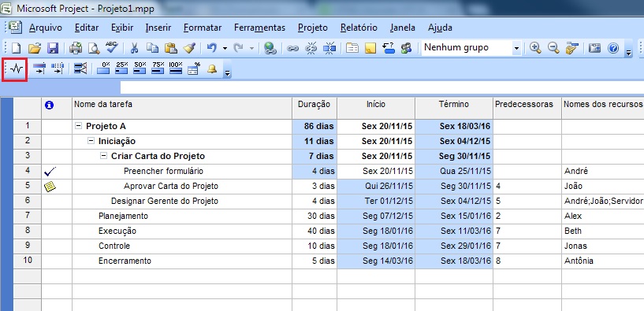Save the project with floppy icon
The height and width of the screenshot is (311, 644).
coord(54,48)
